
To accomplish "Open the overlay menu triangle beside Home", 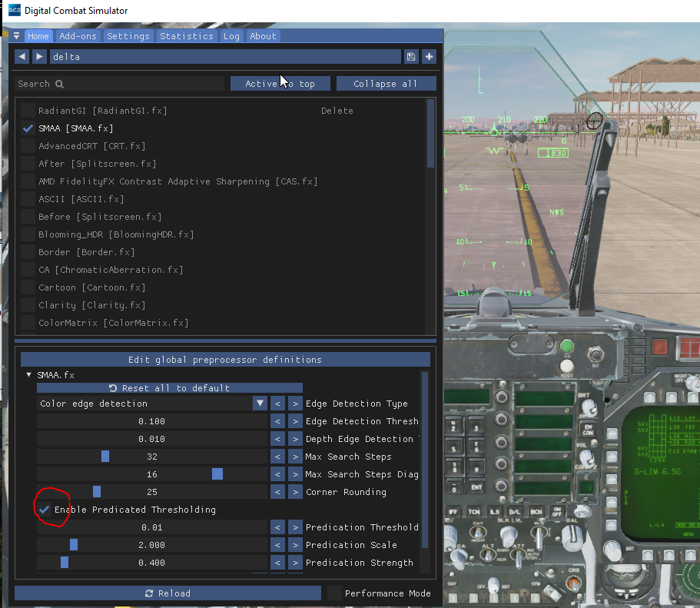I will pos(16,35).
